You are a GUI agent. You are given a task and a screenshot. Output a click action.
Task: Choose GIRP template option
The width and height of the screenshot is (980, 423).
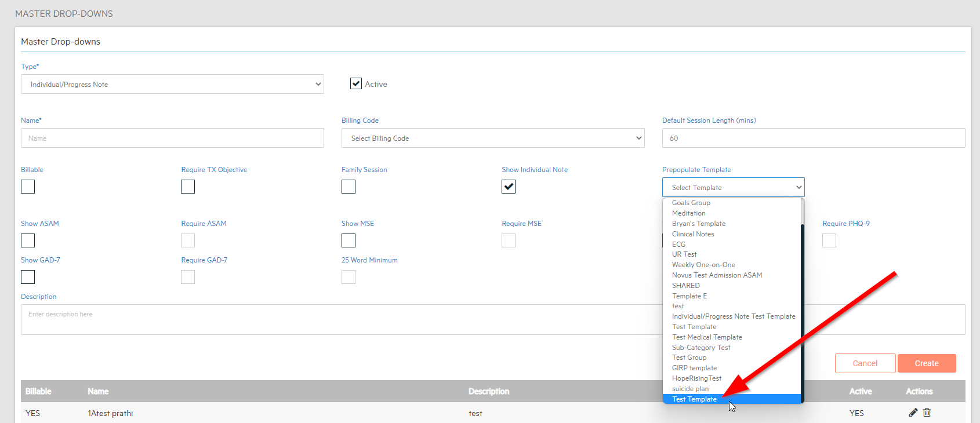[694, 368]
